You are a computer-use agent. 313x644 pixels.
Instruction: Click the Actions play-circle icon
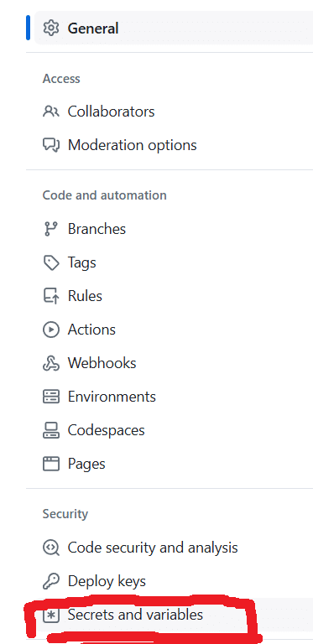[x=51, y=330]
